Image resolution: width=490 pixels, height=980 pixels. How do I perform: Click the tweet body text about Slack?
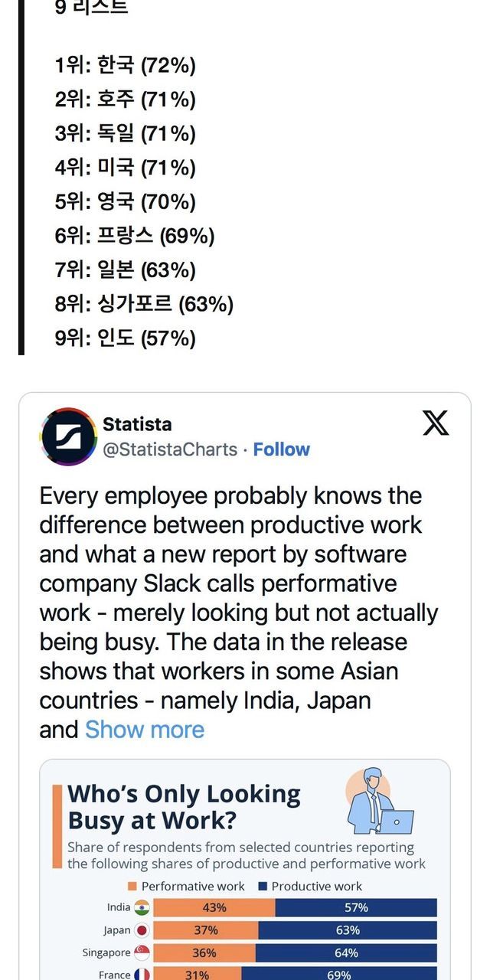coord(237,597)
